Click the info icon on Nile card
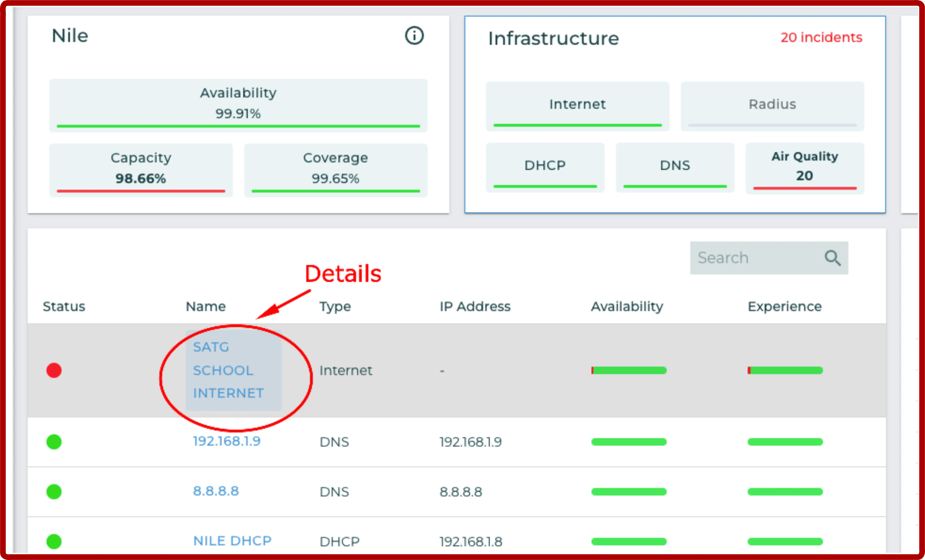The width and height of the screenshot is (925, 560). tap(414, 36)
